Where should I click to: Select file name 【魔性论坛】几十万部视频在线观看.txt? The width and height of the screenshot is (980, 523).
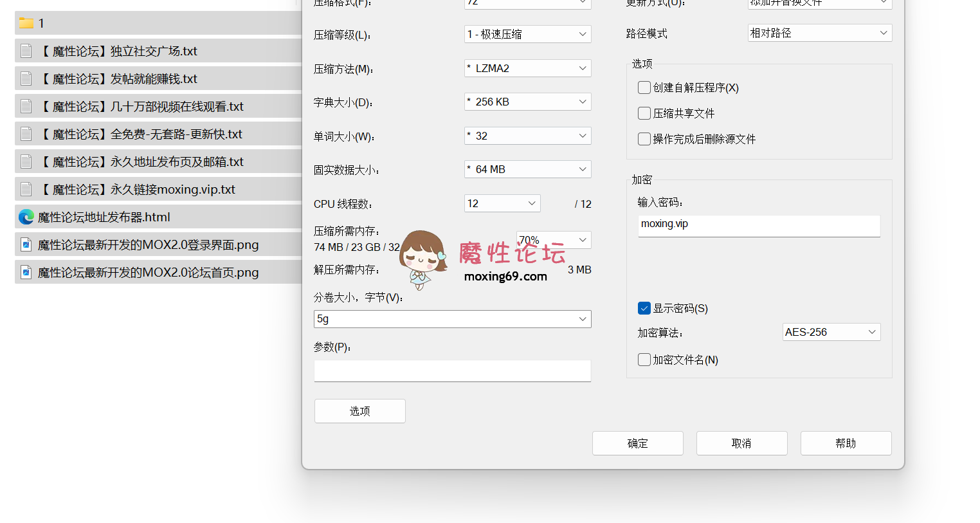coord(141,106)
